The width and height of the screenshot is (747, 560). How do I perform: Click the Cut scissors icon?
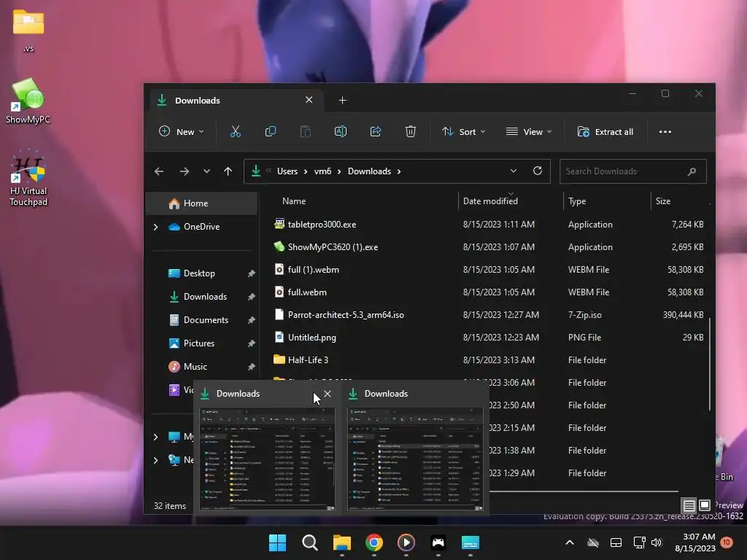[236, 132]
